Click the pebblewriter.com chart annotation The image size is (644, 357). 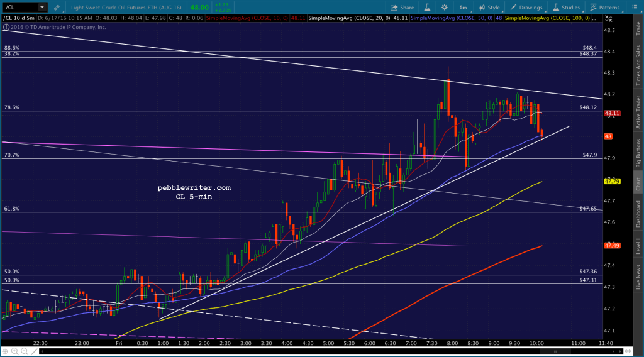click(194, 187)
